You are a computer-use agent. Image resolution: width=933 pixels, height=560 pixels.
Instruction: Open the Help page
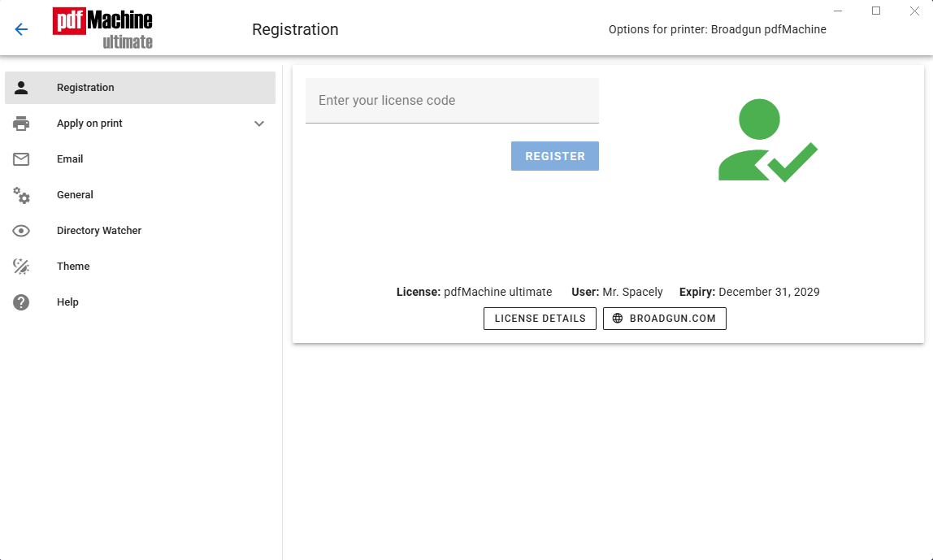[x=140, y=302]
